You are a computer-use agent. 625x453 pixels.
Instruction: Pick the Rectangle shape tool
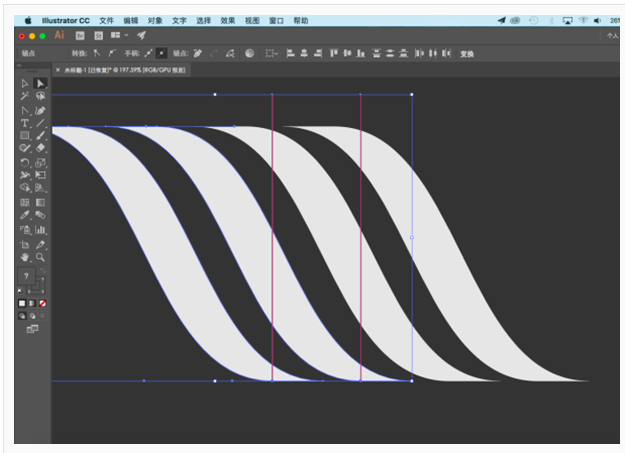(x=25, y=135)
